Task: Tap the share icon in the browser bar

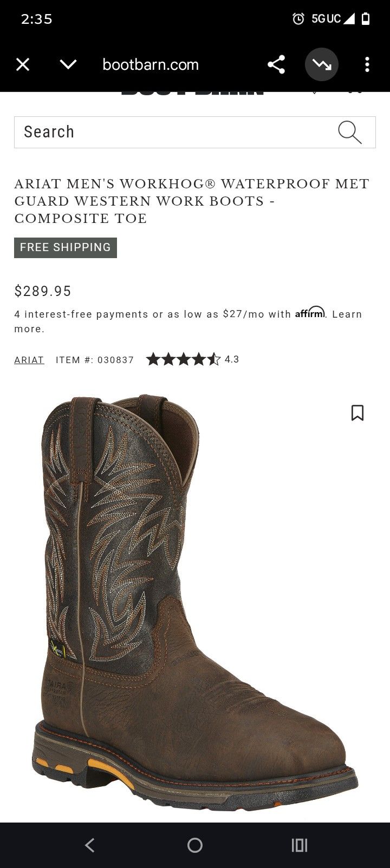Action: point(276,65)
